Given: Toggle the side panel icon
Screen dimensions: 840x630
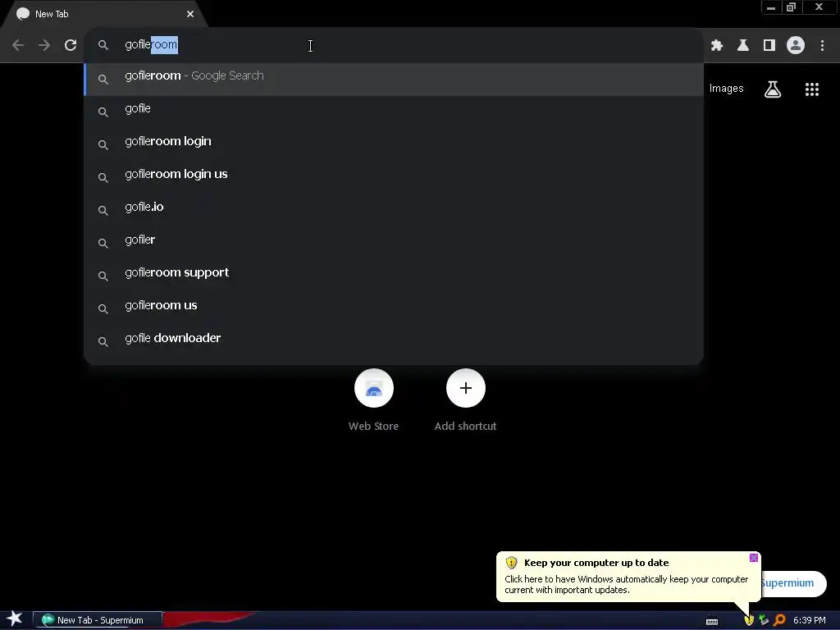Looking at the screenshot, I should point(769,46).
